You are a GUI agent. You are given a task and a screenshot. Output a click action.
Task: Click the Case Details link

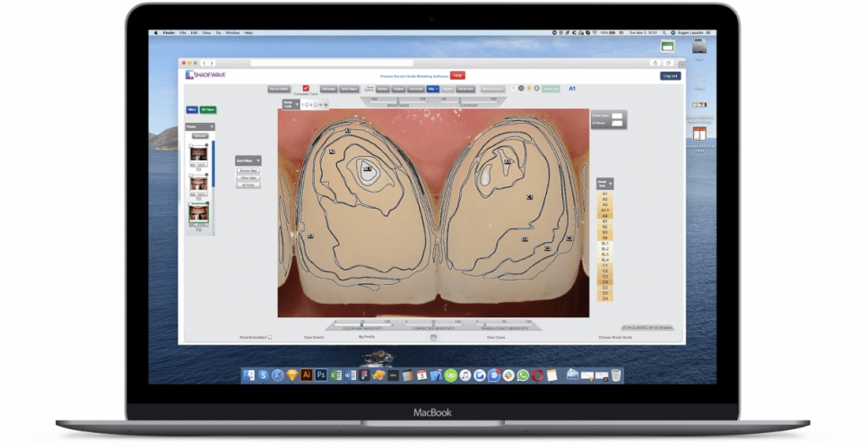click(x=314, y=337)
